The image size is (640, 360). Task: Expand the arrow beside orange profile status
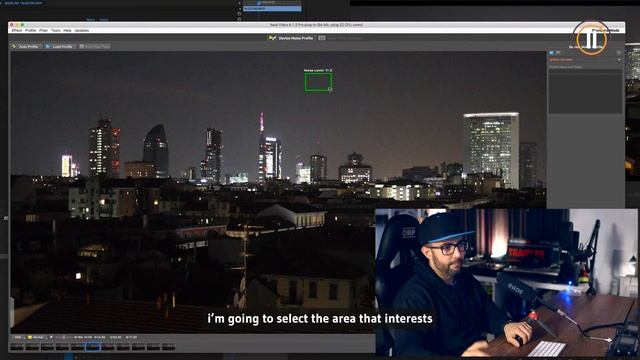[619, 60]
